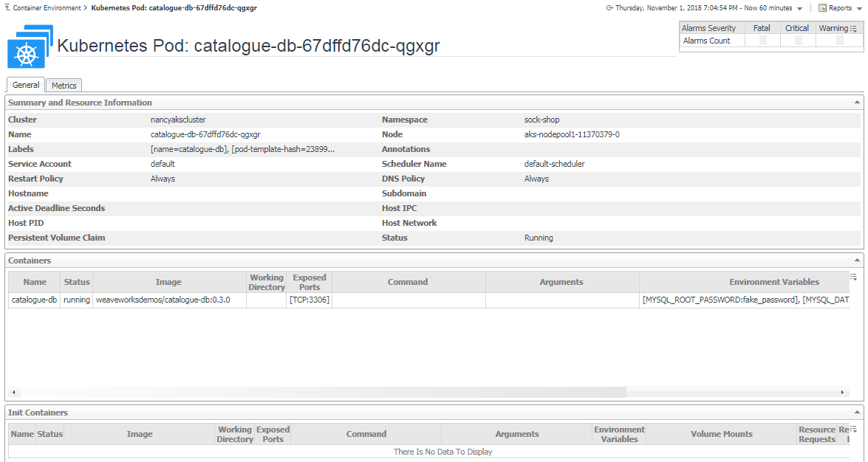Open Containers table column customizer icon
868x462 pixels.
coord(853,277)
